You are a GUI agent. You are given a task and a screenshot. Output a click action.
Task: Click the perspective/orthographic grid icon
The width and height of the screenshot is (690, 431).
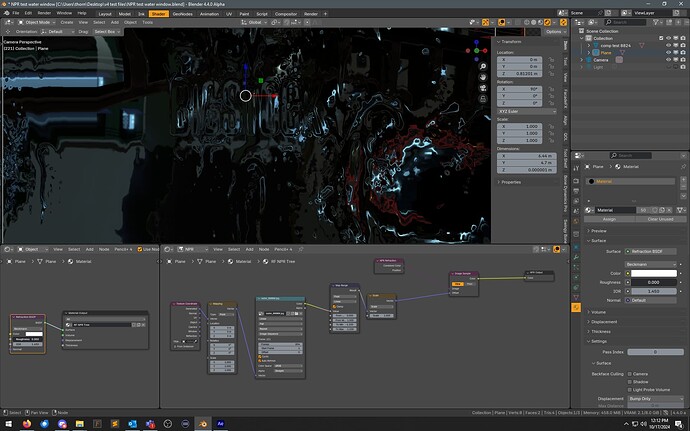[483, 99]
